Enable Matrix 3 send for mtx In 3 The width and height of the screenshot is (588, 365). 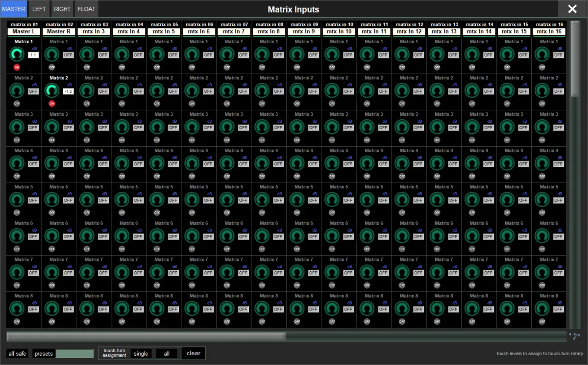coord(87,139)
